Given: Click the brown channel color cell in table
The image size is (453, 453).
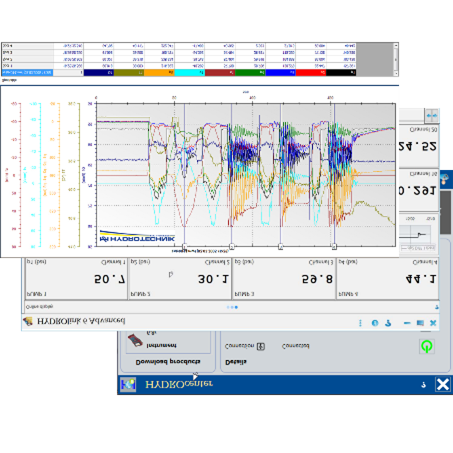Looking at the screenshot, I should (220, 72).
